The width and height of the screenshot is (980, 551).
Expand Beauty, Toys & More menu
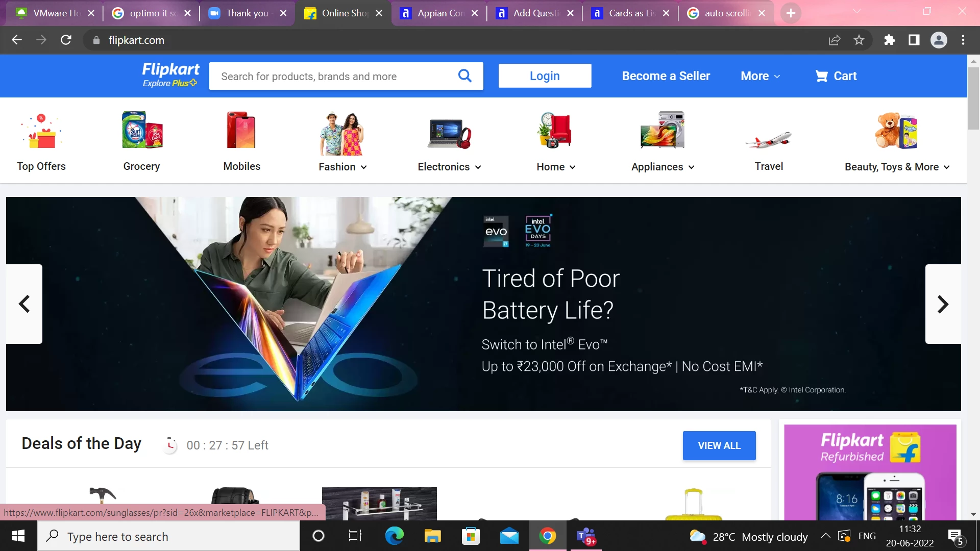pyautogui.click(x=897, y=167)
